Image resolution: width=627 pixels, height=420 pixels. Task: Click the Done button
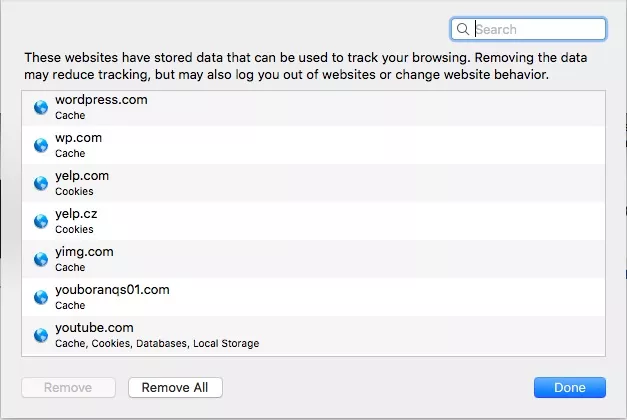coord(570,387)
